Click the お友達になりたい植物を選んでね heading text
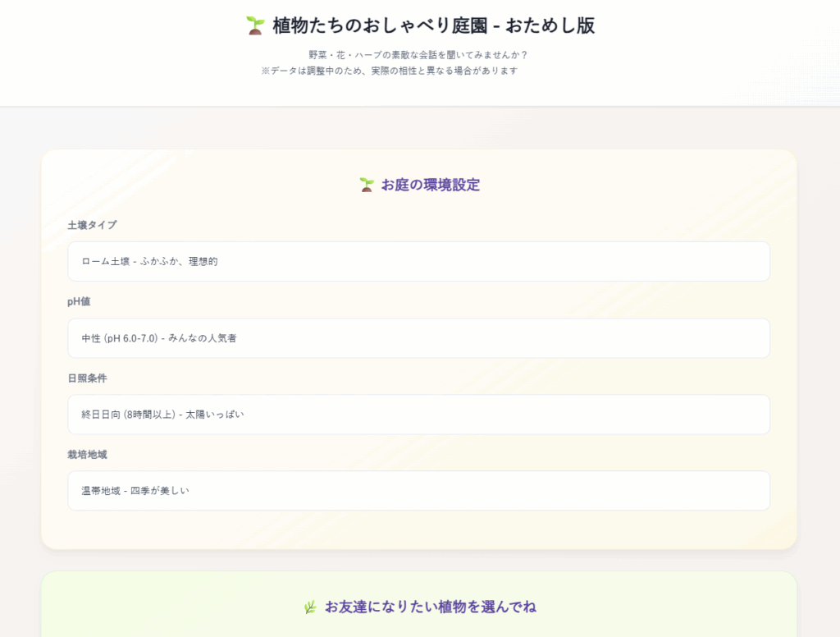 [430, 607]
